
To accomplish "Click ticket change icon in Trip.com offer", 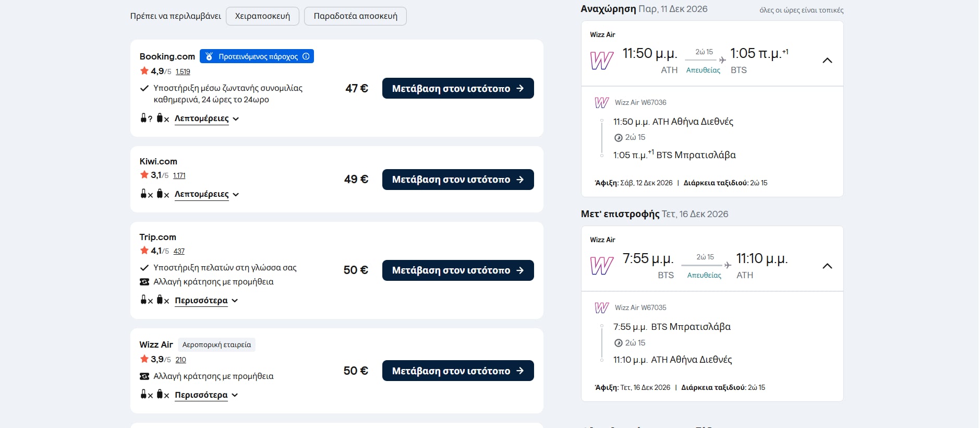I will click(x=144, y=282).
